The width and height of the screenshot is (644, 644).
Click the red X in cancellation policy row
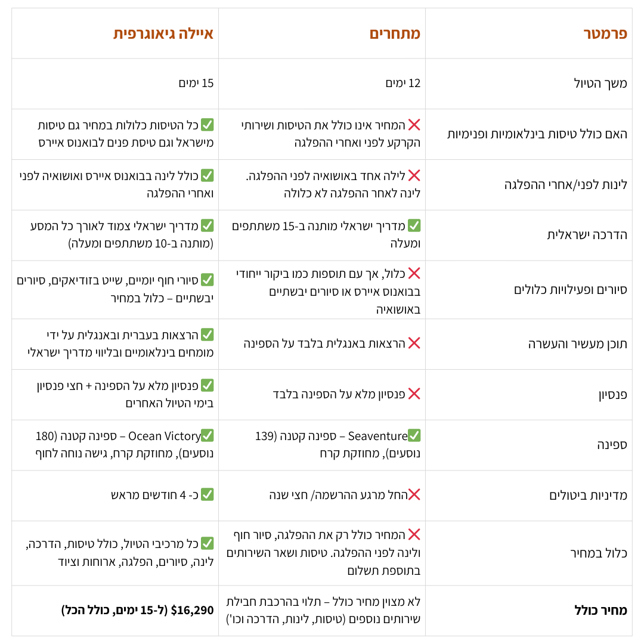[x=414, y=494]
